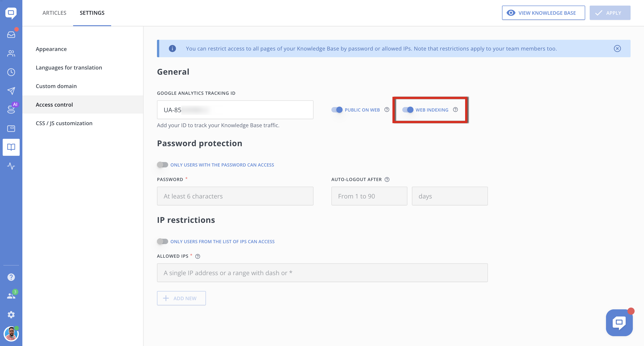This screenshot has width=644, height=346.
Task: Switch to the Articles tab
Action: tap(54, 13)
